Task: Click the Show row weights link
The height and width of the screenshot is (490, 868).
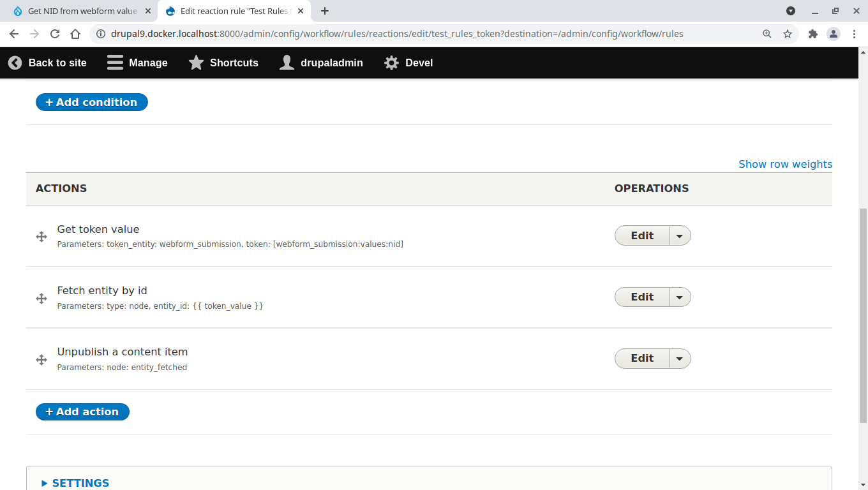Action: [x=785, y=164]
